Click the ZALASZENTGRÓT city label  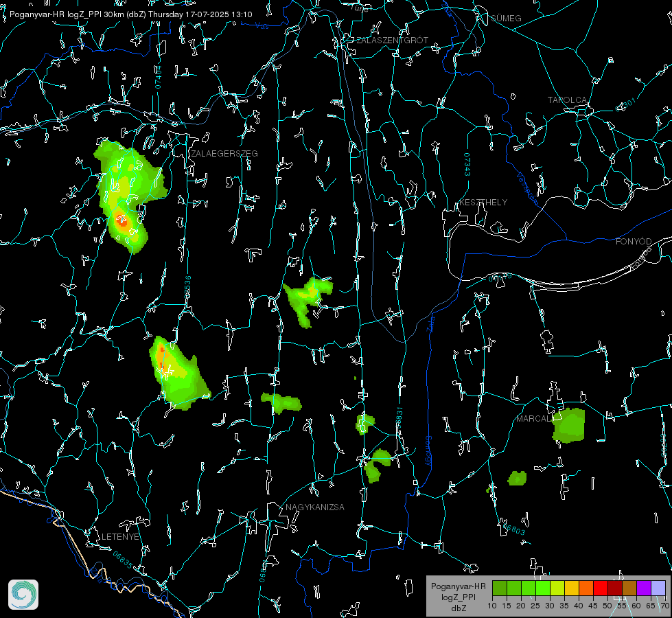[x=392, y=40]
